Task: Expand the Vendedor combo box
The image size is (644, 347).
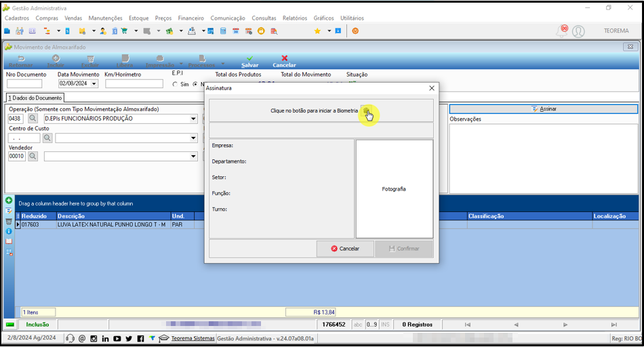Action: [x=193, y=156]
